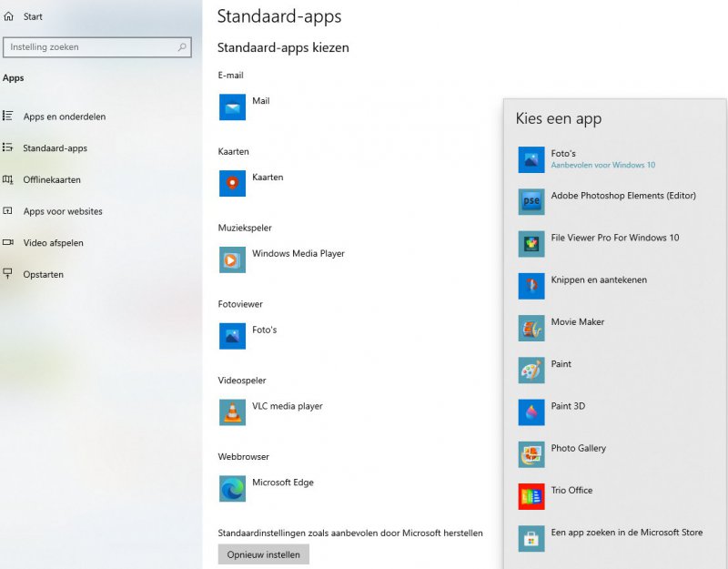Choose the Trio Office icon
Image resolution: width=728 pixels, height=569 pixels.
point(531,496)
